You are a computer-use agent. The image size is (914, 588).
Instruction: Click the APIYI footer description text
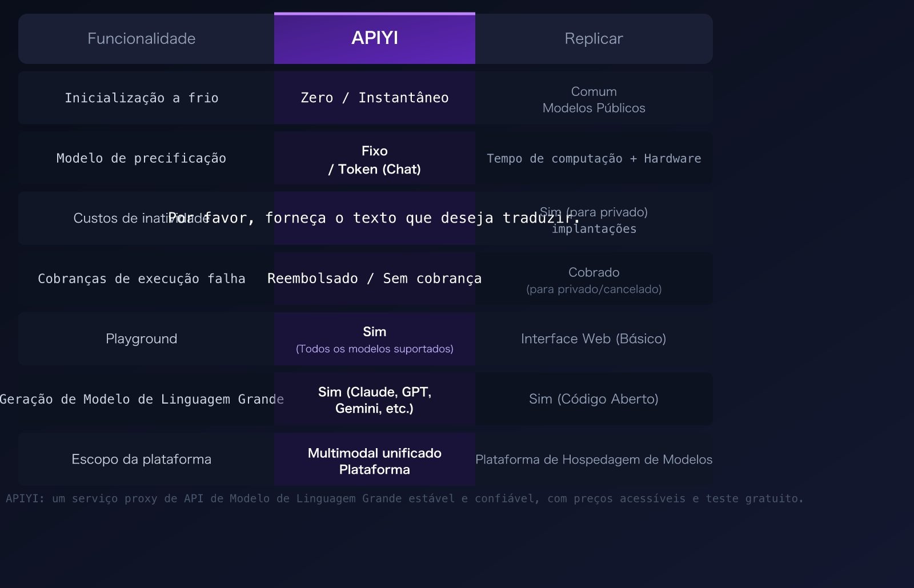click(404, 498)
